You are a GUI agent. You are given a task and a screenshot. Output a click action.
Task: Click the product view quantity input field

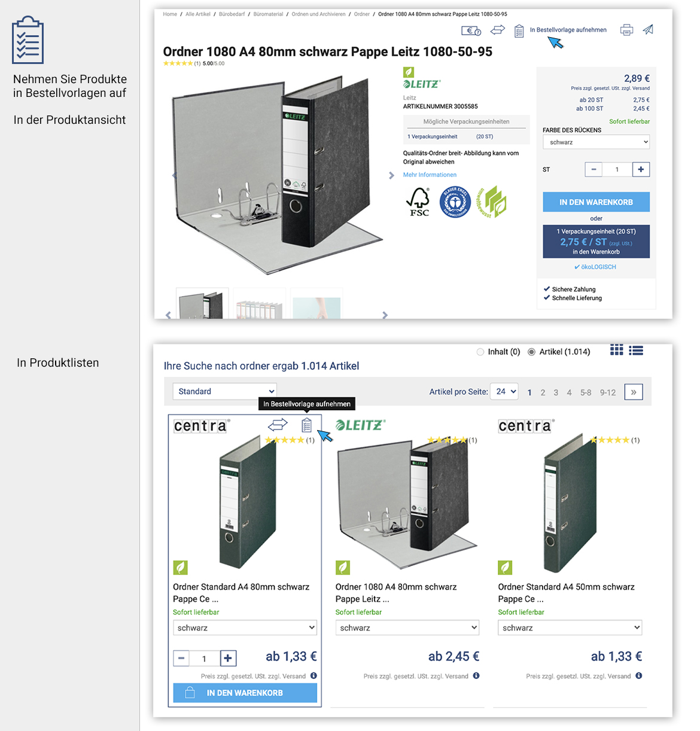point(617,169)
